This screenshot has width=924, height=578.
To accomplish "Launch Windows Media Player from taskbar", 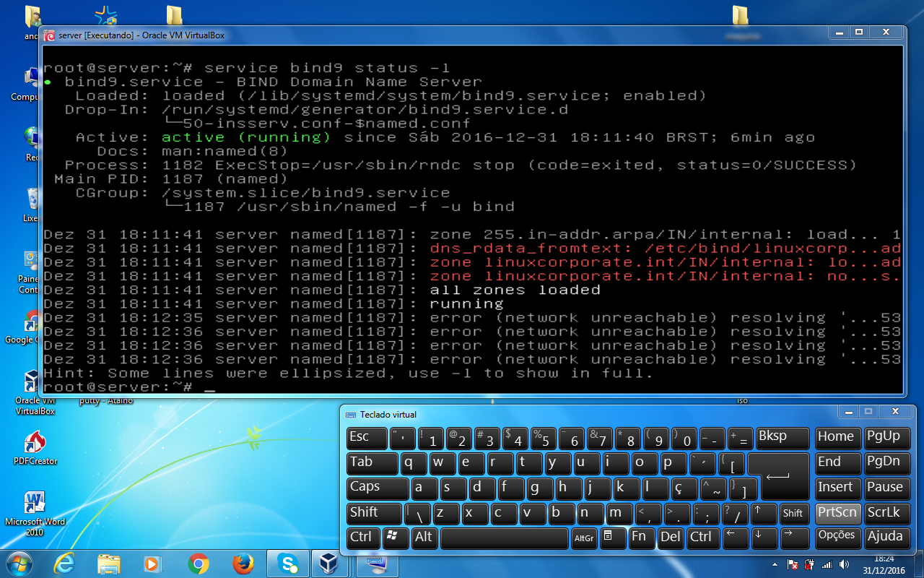I will (152, 563).
